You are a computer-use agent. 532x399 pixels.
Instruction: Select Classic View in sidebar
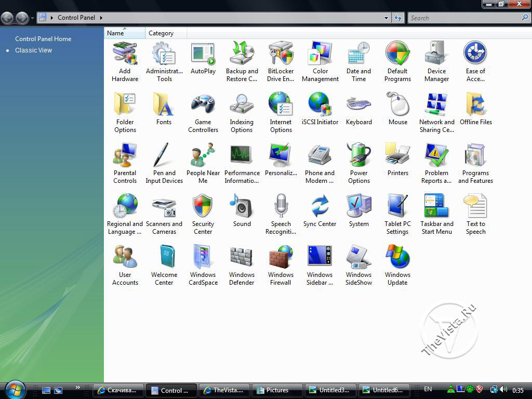(x=33, y=50)
